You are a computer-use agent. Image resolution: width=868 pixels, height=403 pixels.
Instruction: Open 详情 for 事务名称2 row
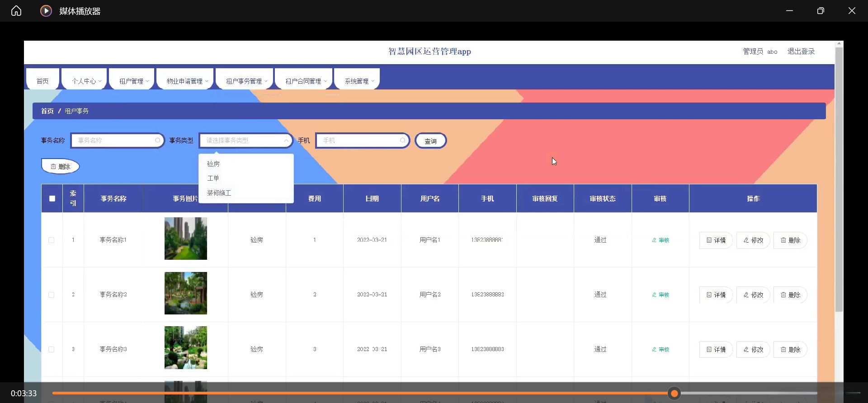pos(716,295)
